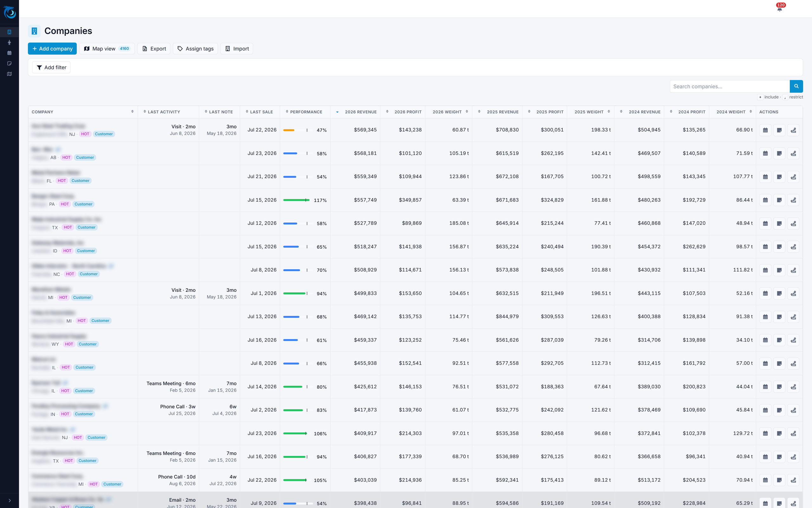Expand the sidebar with bottom chevron
The image size is (812, 508).
click(10, 500)
